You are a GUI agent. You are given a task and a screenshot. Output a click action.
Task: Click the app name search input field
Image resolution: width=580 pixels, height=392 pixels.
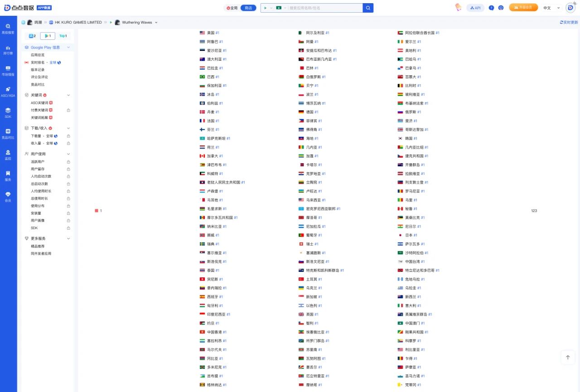(x=325, y=8)
